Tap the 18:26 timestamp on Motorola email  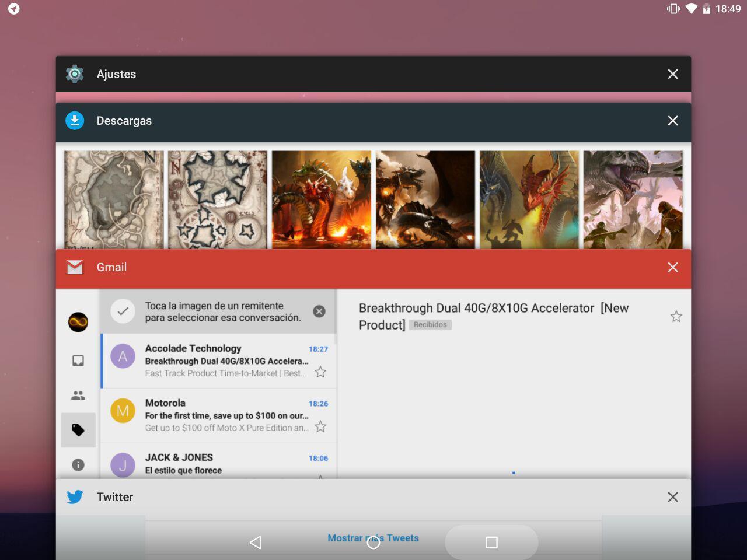pyautogui.click(x=318, y=404)
